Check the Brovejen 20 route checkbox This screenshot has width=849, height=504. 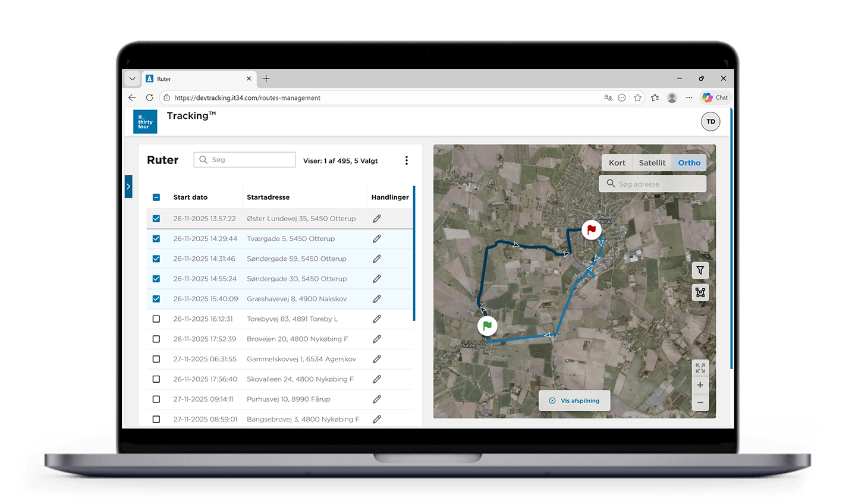pos(156,339)
